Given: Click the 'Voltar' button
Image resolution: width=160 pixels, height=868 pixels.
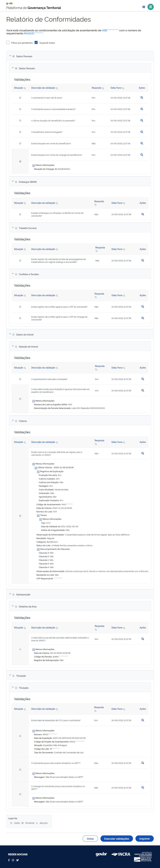Looking at the screenshot, I should (x=90, y=839).
